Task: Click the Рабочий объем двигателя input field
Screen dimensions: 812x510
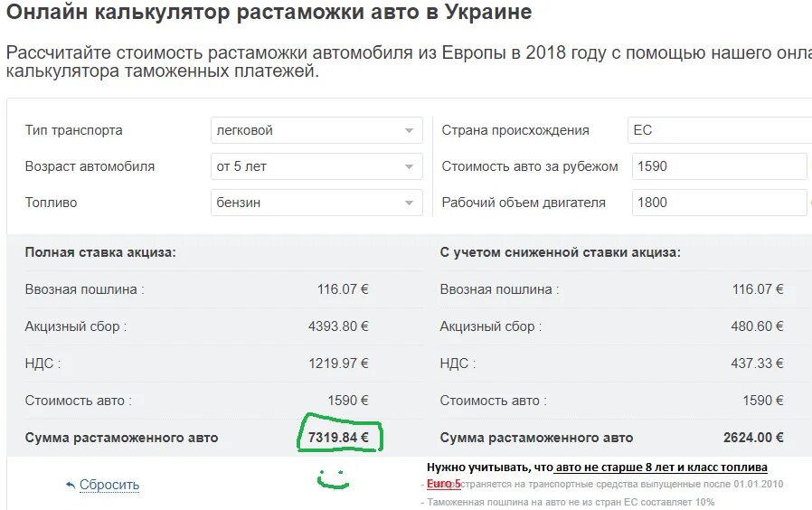Action: point(719,203)
